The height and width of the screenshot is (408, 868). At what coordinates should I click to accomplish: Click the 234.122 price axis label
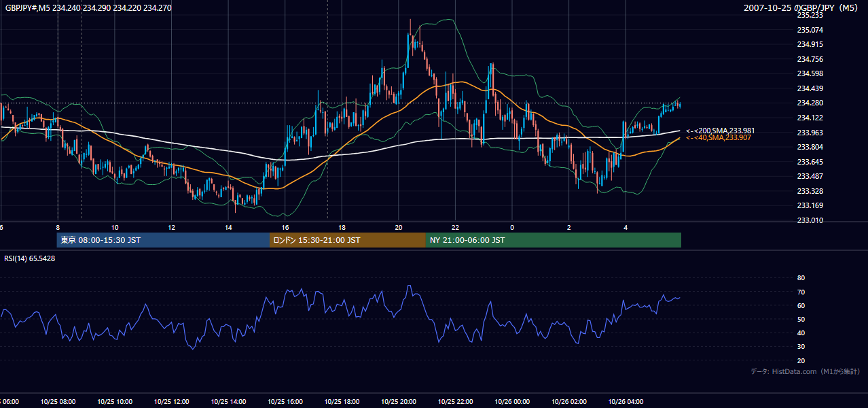point(810,118)
